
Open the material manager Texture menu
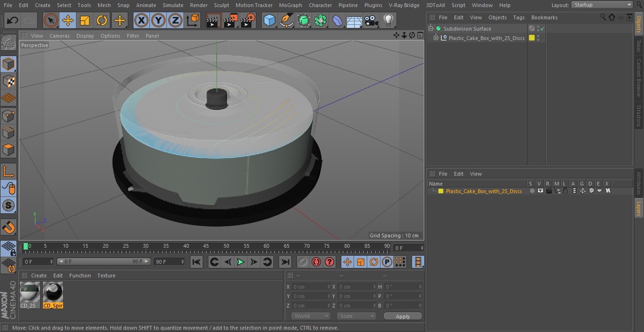pyautogui.click(x=106, y=275)
